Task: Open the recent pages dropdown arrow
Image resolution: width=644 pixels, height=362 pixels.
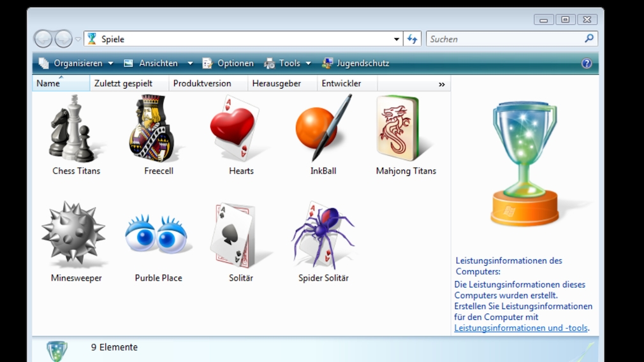Action: (78, 40)
